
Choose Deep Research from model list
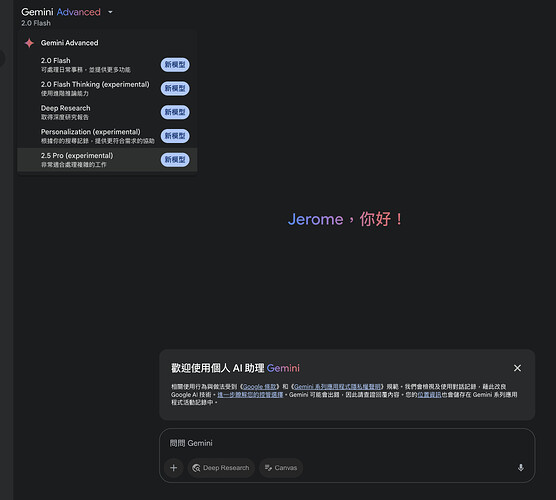click(107, 112)
